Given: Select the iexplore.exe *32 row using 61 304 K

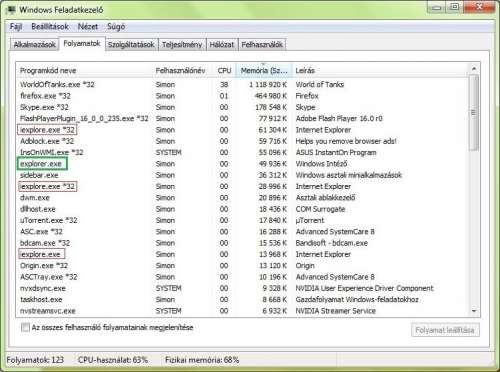Looking at the screenshot, I should point(242,130).
